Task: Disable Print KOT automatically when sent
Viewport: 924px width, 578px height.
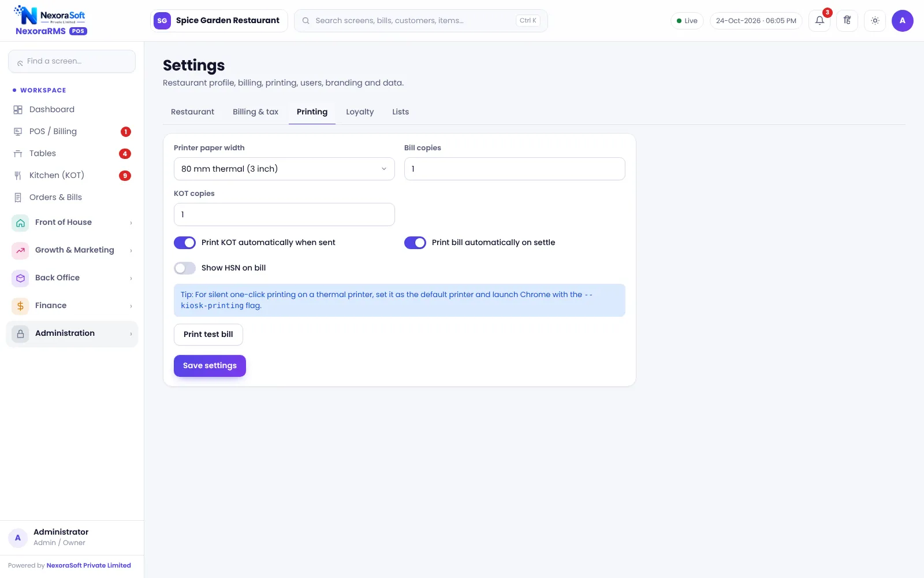Action: tap(185, 243)
